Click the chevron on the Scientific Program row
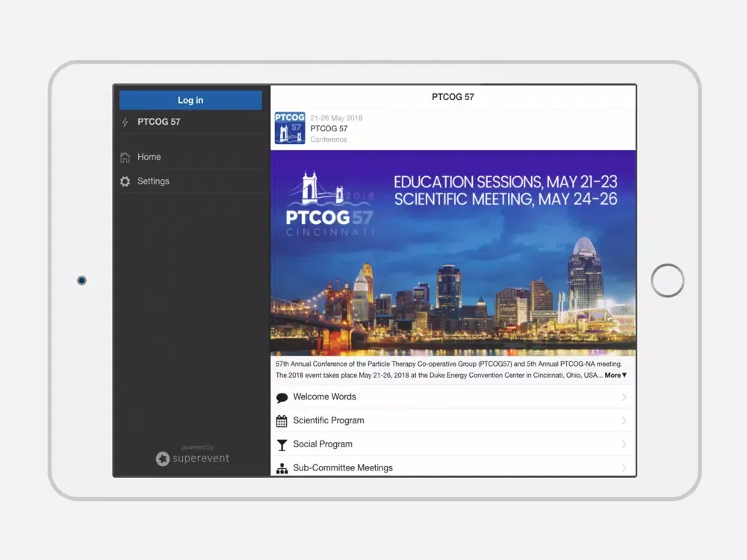747x560 pixels. [624, 420]
